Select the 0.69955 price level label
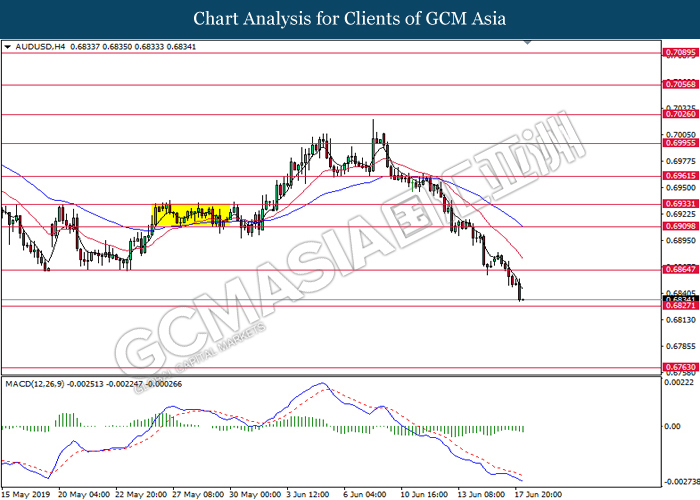 click(680, 143)
